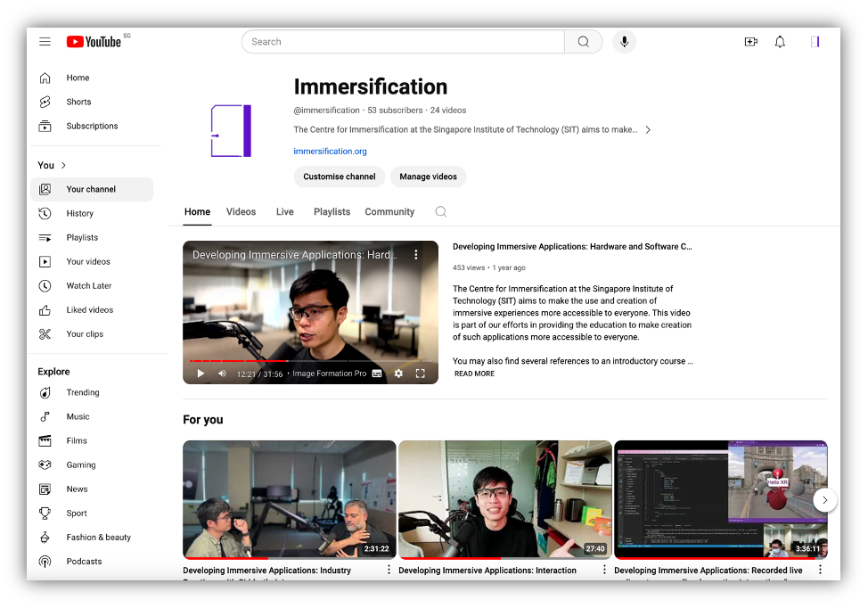The width and height of the screenshot is (868, 608).
Task: Open the 3:36:11 video thumbnail
Action: pos(721,499)
